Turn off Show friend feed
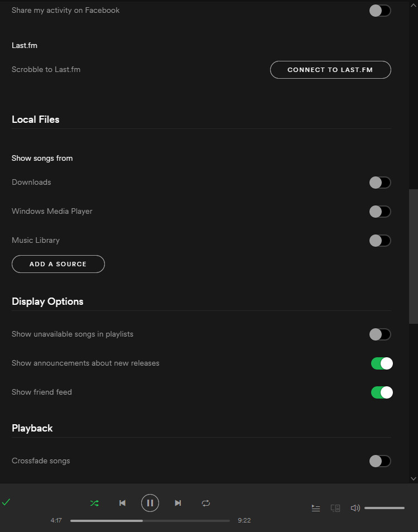 coord(382,392)
